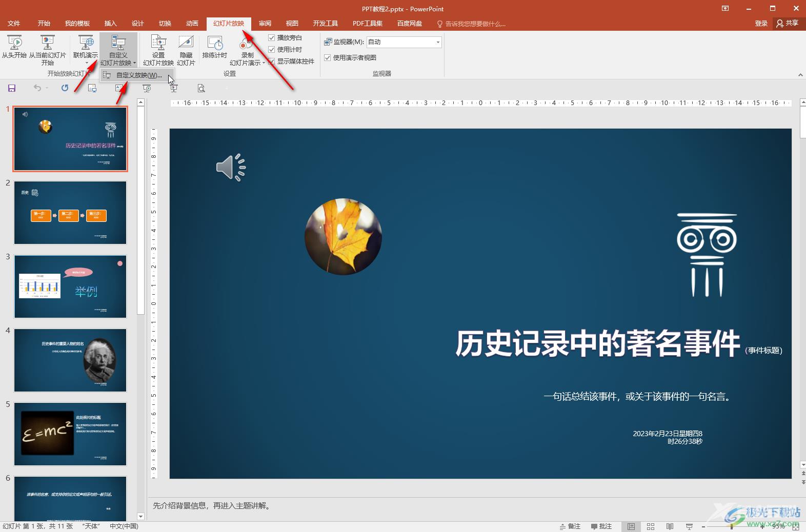
Task: Select 自定义放映(W)... menu entry
Action: [137, 75]
